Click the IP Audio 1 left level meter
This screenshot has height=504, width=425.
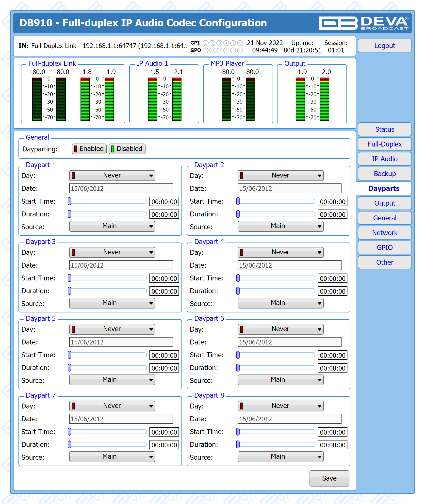(x=152, y=99)
